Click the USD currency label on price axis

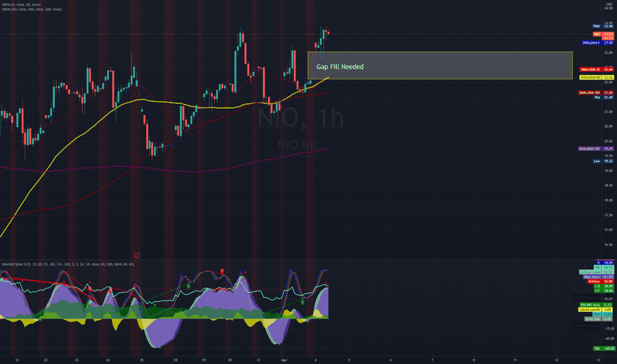point(609,5)
